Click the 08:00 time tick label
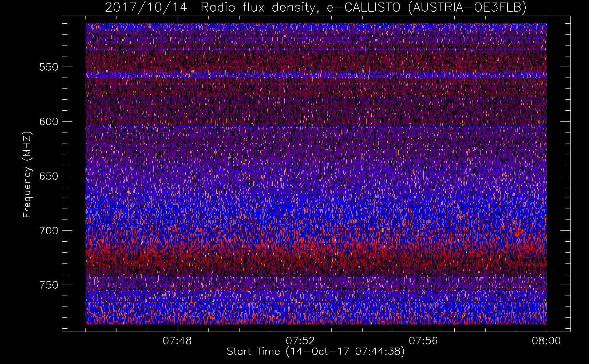Viewport: 589px width, 364px height. tap(546, 341)
